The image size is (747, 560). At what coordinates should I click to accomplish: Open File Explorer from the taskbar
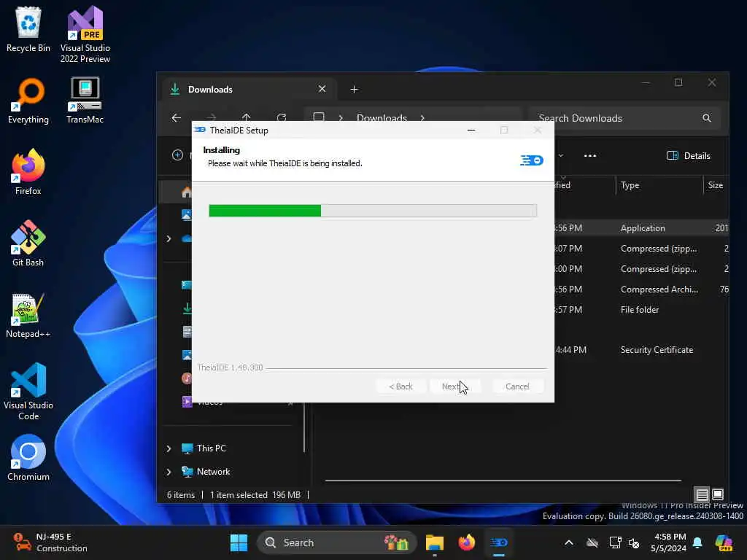pos(435,542)
